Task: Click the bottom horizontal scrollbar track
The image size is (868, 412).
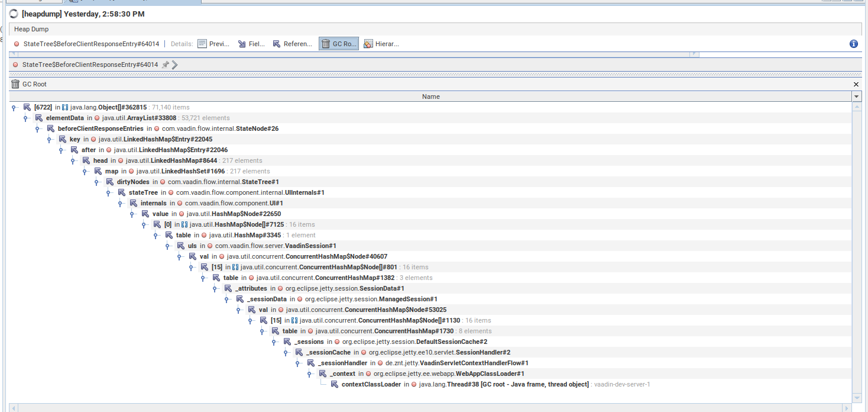Action: tap(430, 407)
